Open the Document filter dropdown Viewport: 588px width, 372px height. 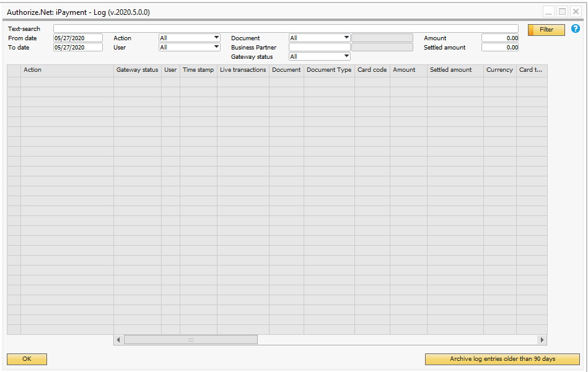(320, 38)
